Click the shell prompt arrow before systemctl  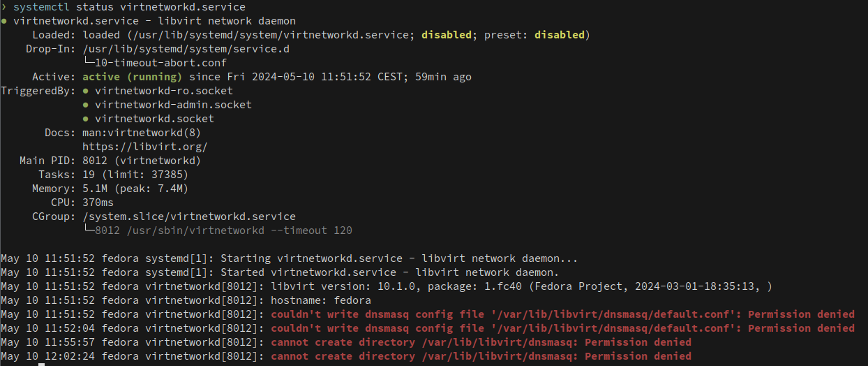[x=3, y=7]
